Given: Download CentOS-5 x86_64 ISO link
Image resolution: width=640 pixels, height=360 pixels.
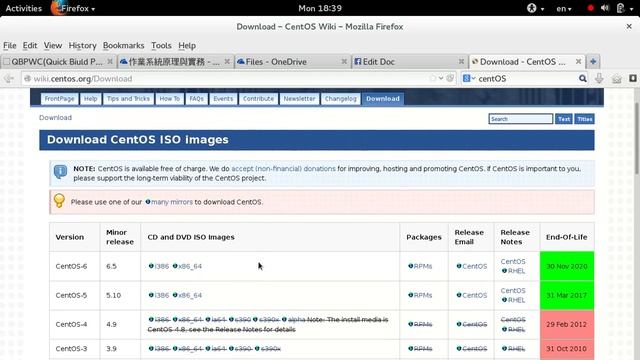Looking at the screenshot, I should point(187,295).
